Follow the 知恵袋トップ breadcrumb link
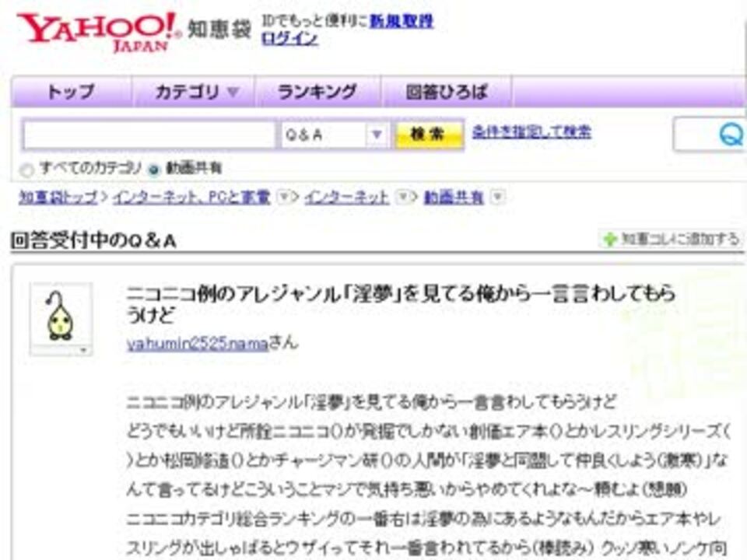 (58, 197)
